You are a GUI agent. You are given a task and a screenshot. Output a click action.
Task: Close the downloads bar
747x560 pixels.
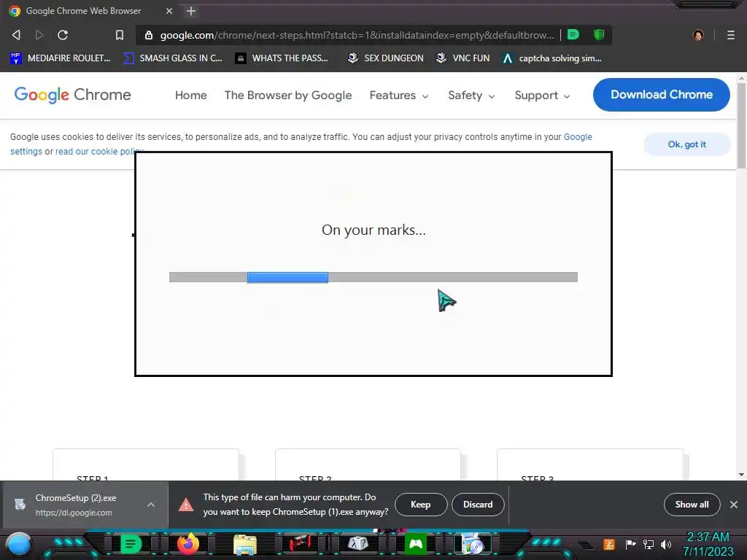tap(734, 505)
